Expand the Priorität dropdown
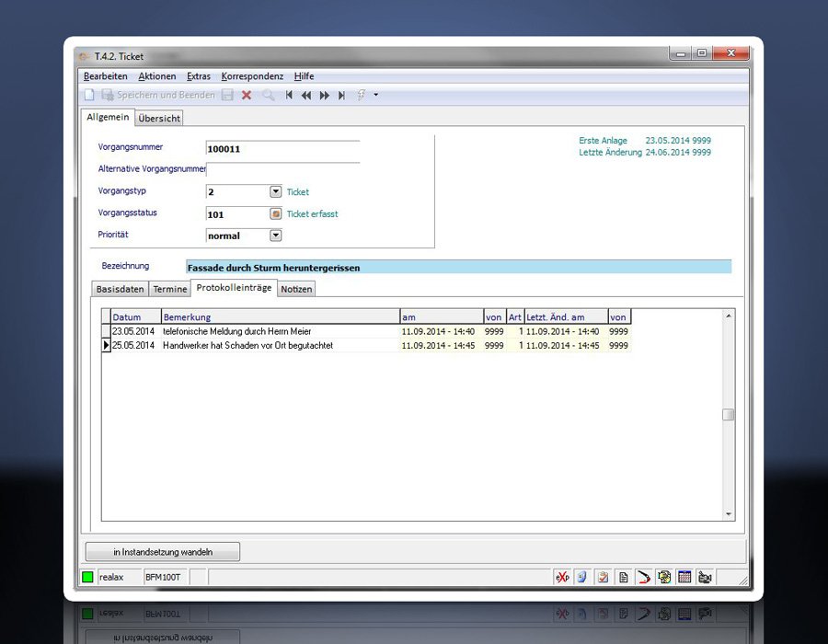The width and height of the screenshot is (828, 644). [x=275, y=236]
